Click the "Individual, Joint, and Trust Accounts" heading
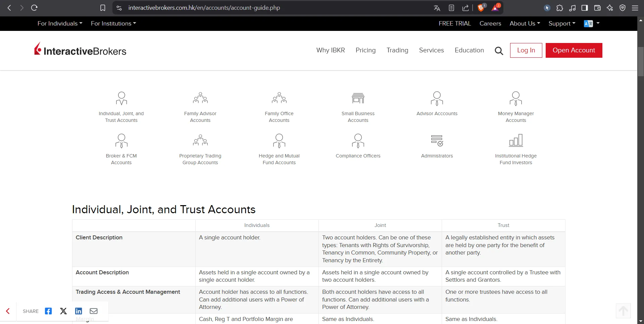This screenshot has width=644, height=324. pos(164,210)
